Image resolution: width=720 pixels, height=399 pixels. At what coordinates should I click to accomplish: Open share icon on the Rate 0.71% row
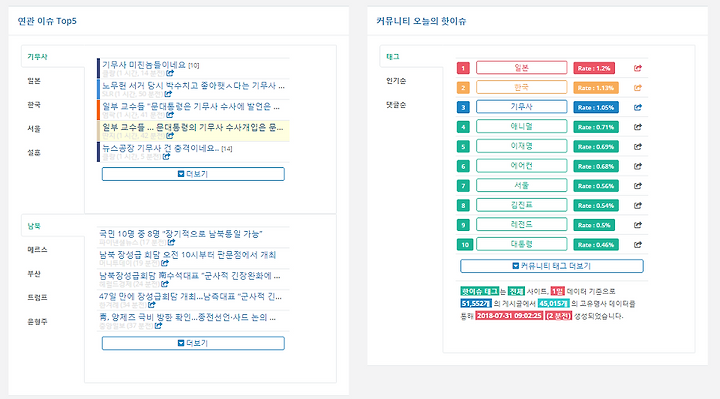(x=637, y=127)
